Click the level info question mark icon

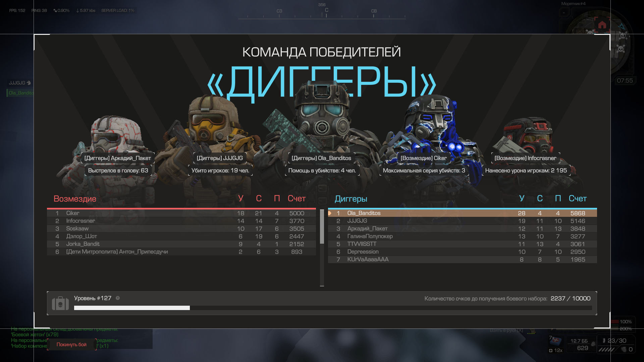pos(118,298)
